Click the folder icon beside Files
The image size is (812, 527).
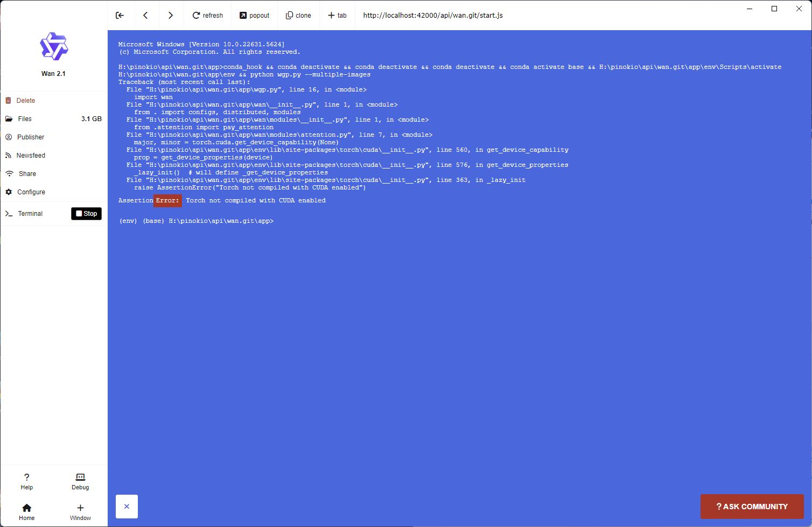[9, 119]
